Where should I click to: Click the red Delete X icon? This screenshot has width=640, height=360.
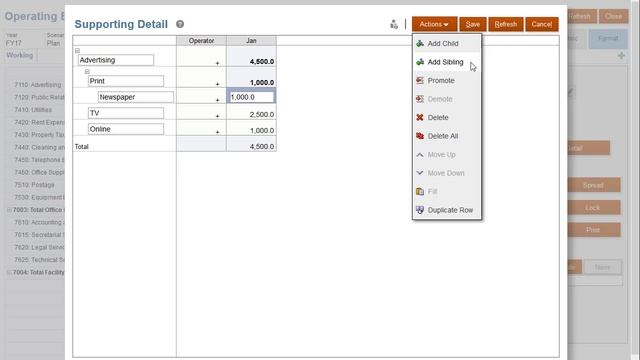(420, 118)
